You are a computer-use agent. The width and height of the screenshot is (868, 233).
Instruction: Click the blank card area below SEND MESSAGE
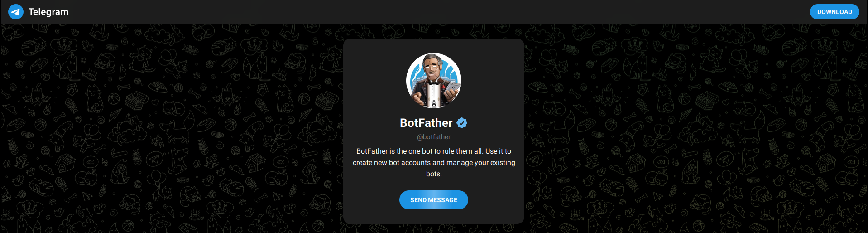[433, 217]
